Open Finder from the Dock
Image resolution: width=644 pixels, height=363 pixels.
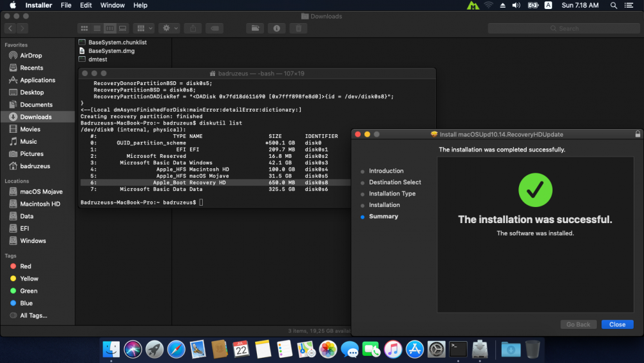pos(111,349)
